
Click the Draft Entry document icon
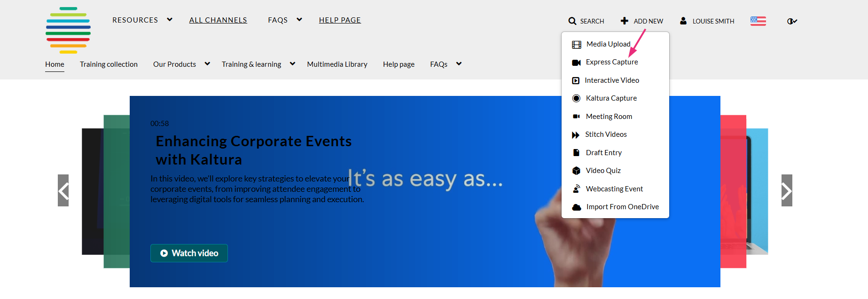click(x=576, y=152)
